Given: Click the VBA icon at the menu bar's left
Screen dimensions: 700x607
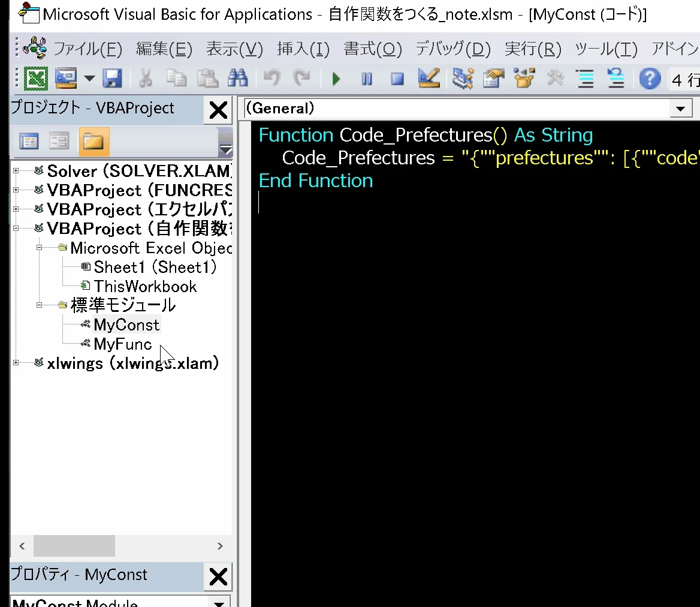Looking at the screenshot, I should tap(35, 48).
